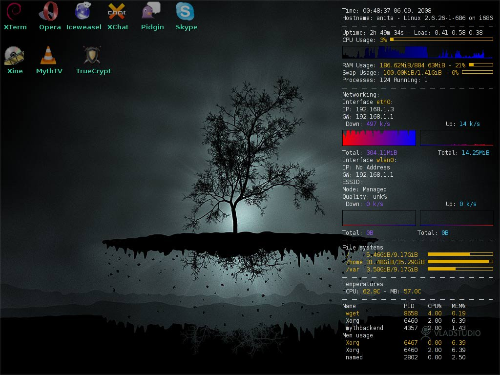
Task: Click the wlan0 download traffic graph
Action: pos(379,218)
